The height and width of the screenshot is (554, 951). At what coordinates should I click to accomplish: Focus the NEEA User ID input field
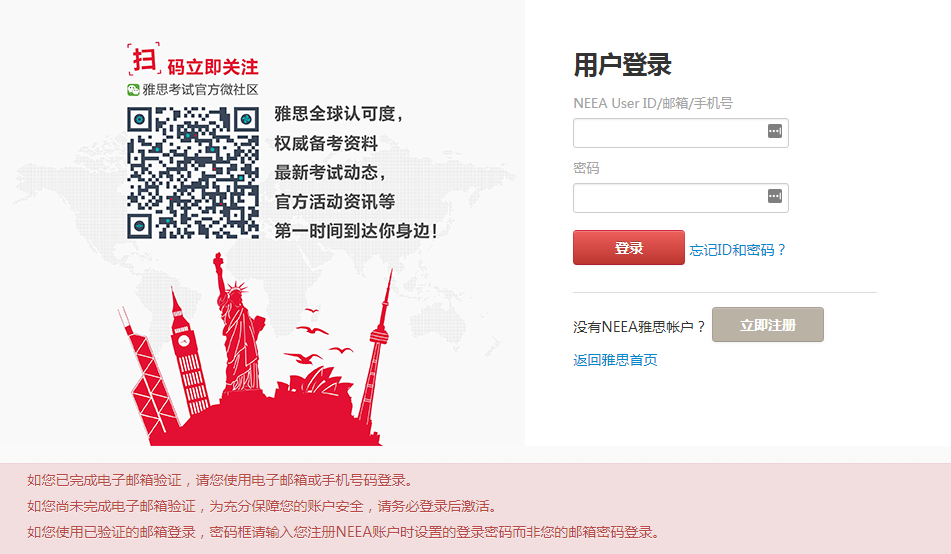[x=668, y=133]
